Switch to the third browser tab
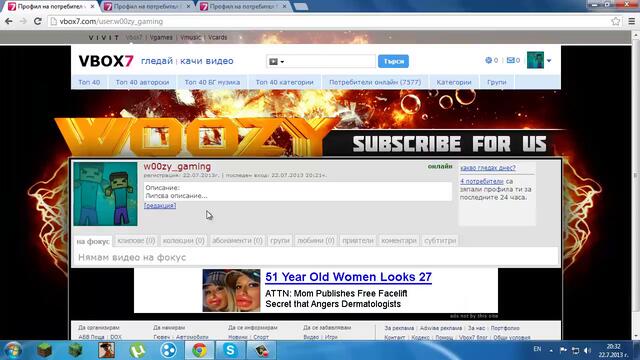This screenshot has width=640, height=360. (244, 7)
